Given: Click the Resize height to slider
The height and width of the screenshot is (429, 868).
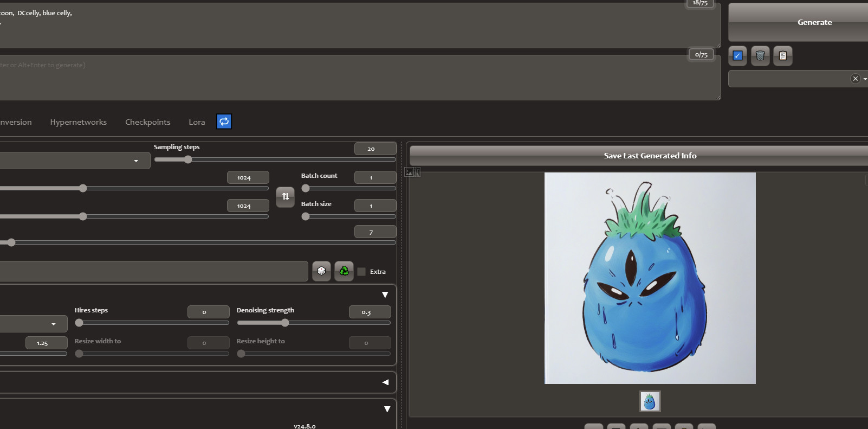Looking at the screenshot, I should coord(314,354).
